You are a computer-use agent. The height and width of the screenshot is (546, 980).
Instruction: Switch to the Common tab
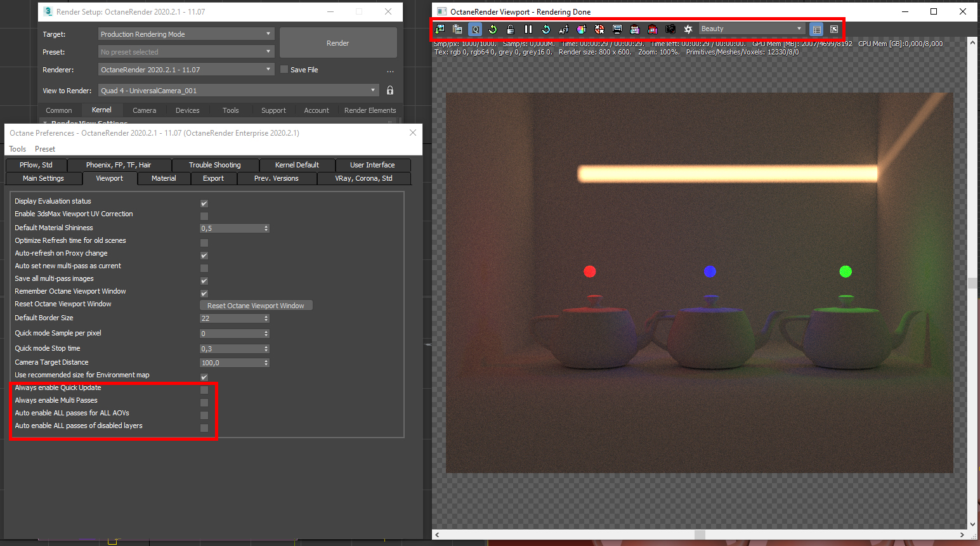coord(59,110)
